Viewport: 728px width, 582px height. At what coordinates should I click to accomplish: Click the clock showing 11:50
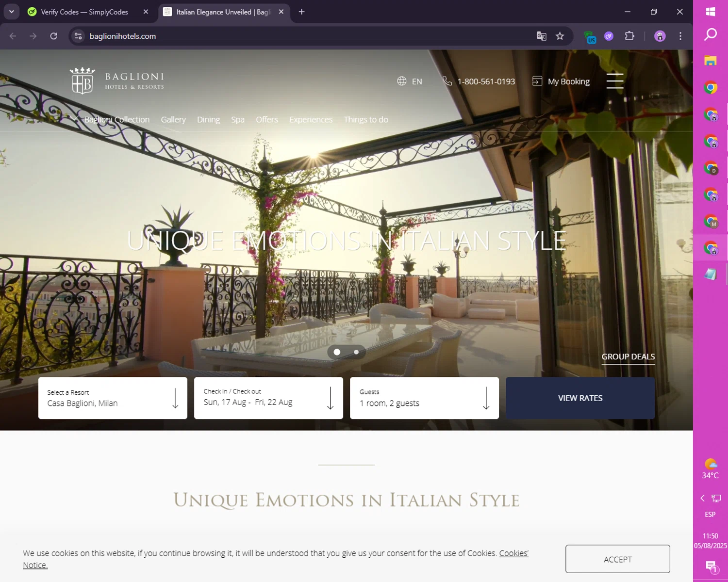click(x=710, y=536)
